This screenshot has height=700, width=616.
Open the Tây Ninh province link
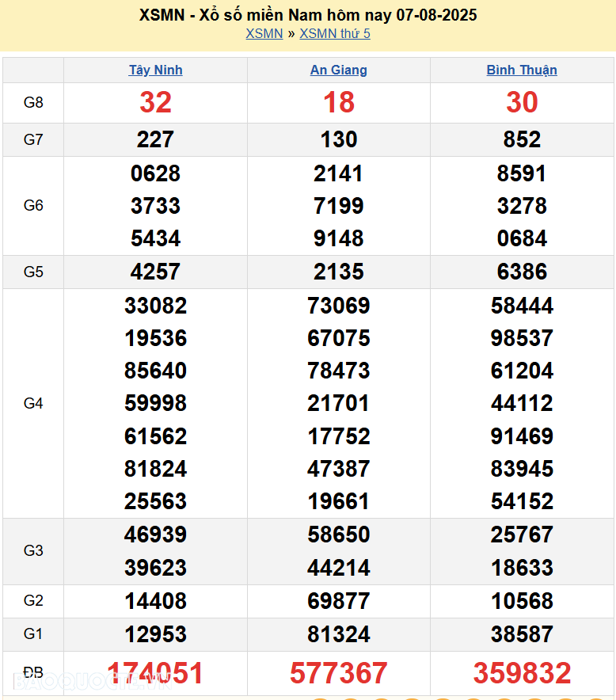click(155, 70)
